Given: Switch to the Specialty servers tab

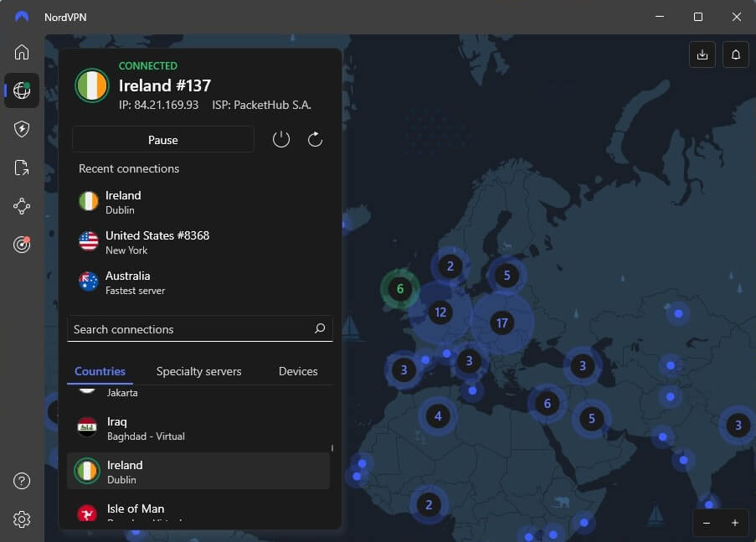Looking at the screenshot, I should 198,371.
